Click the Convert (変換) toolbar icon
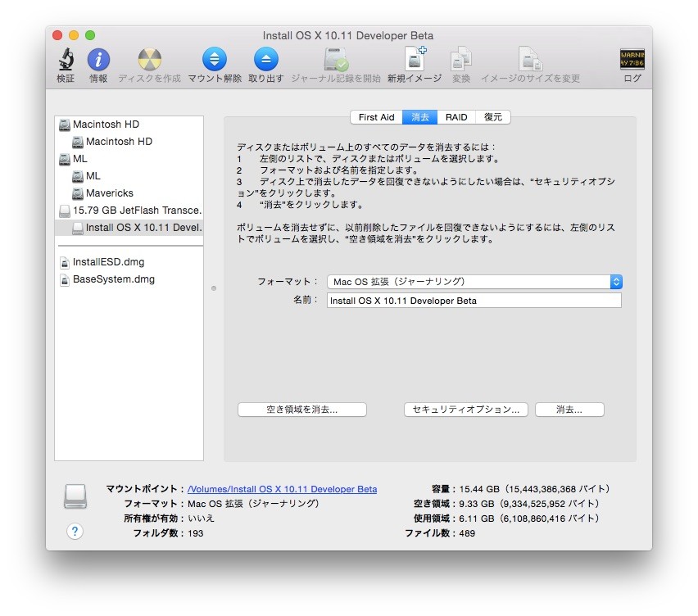The image size is (698, 616). point(461,59)
